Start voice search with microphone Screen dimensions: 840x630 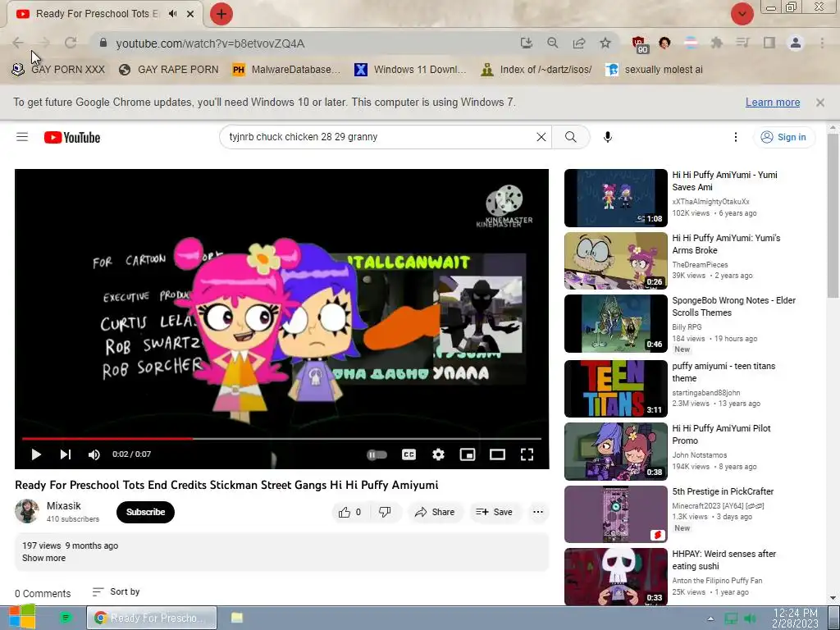[x=608, y=137]
